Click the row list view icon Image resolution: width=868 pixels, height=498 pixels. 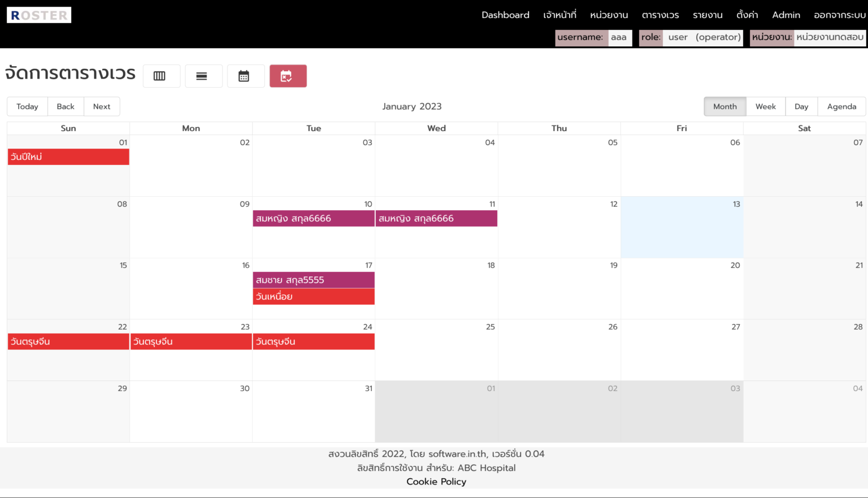pyautogui.click(x=203, y=76)
